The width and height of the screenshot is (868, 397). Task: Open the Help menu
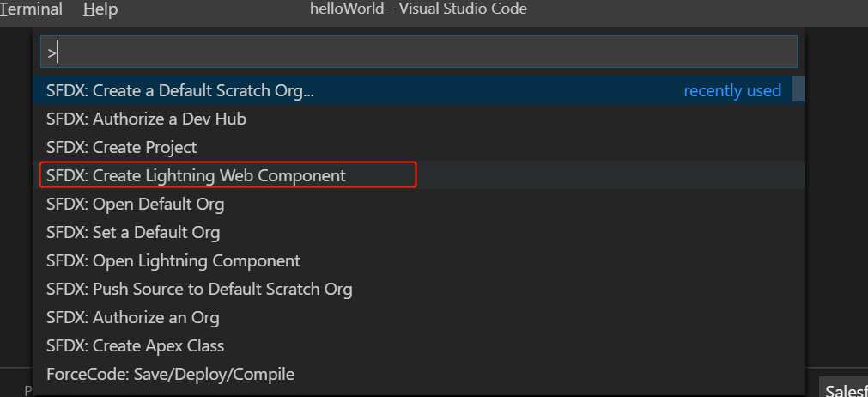[100, 9]
